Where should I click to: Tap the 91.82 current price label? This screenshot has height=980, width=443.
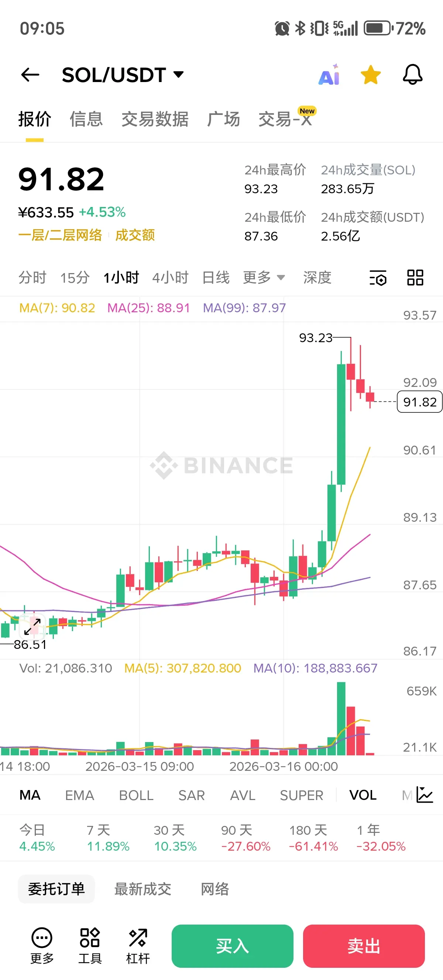pos(420,402)
